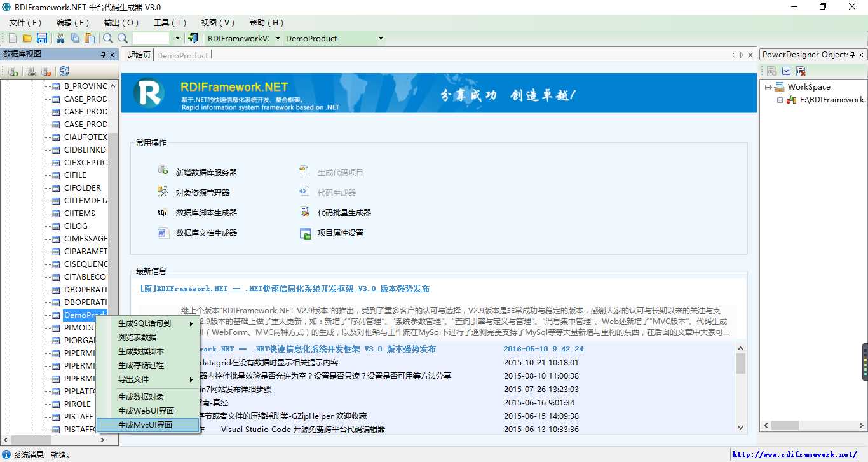Open the 编辑(E) menu
The height and width of the screenshot is (462, 868).
pos(72,23)
